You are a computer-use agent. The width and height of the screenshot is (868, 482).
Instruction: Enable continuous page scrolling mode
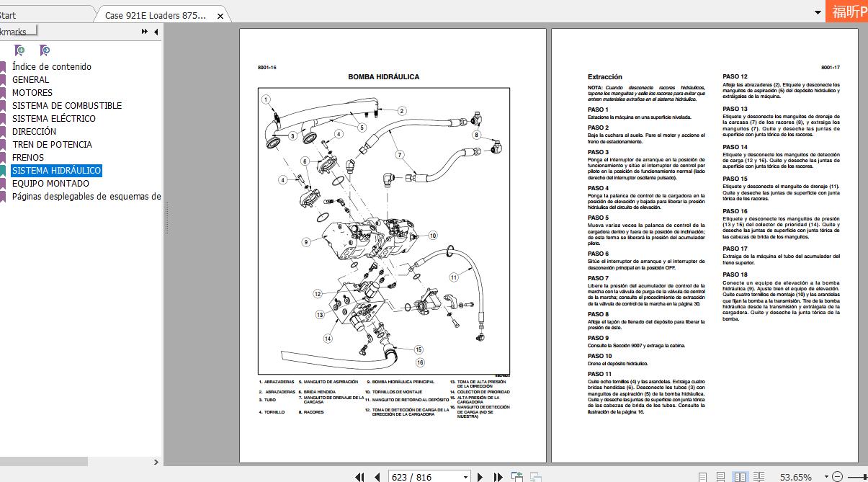coord(720,477)
